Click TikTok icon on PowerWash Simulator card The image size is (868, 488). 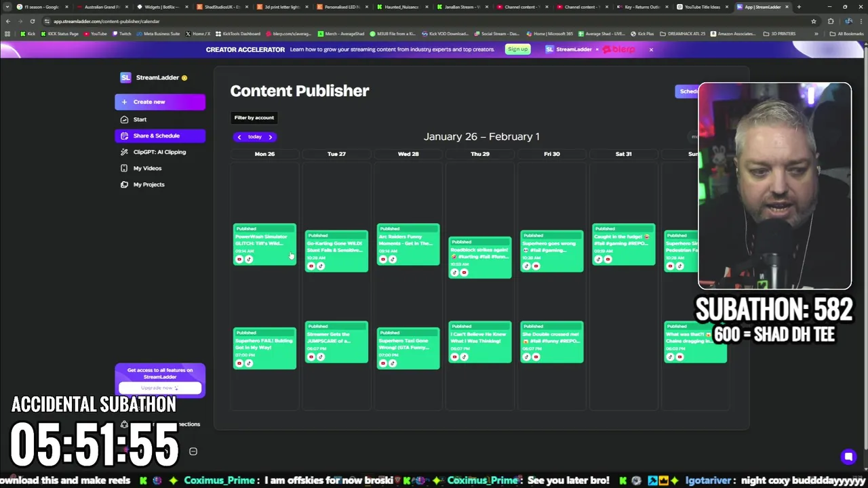[249, 260]
